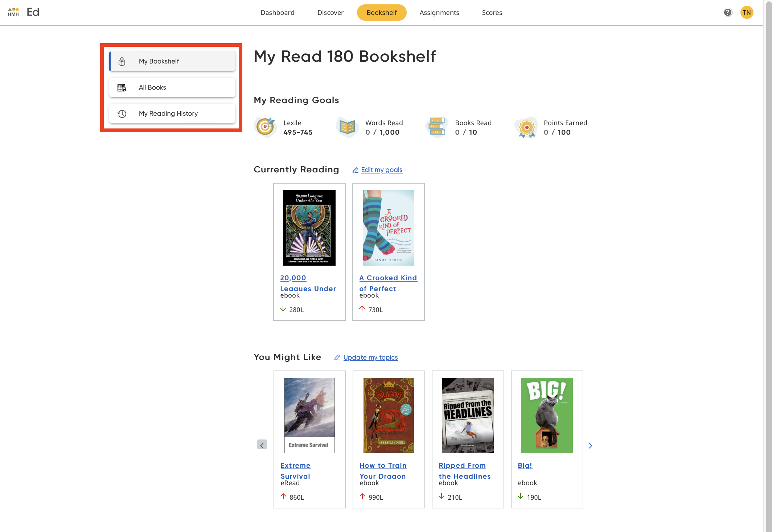The image size is (772, 532).
Task: Click the HMH Ed logo
Action: [22, 12]
